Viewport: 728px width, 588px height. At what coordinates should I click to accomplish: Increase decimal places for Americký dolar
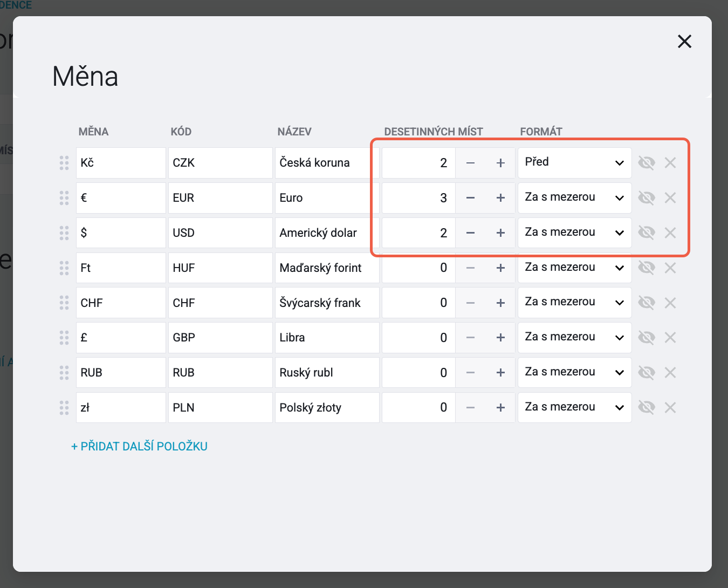(x=500, y=233)
